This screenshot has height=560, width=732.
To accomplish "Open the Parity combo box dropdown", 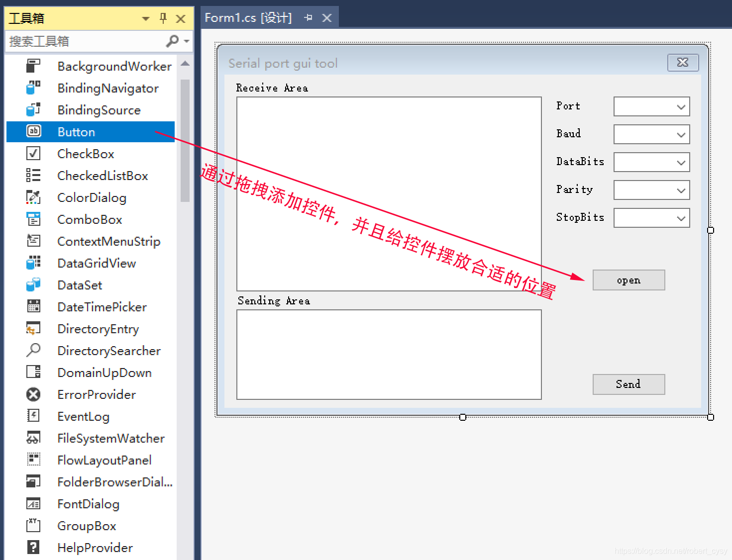I will click(681, 190).
